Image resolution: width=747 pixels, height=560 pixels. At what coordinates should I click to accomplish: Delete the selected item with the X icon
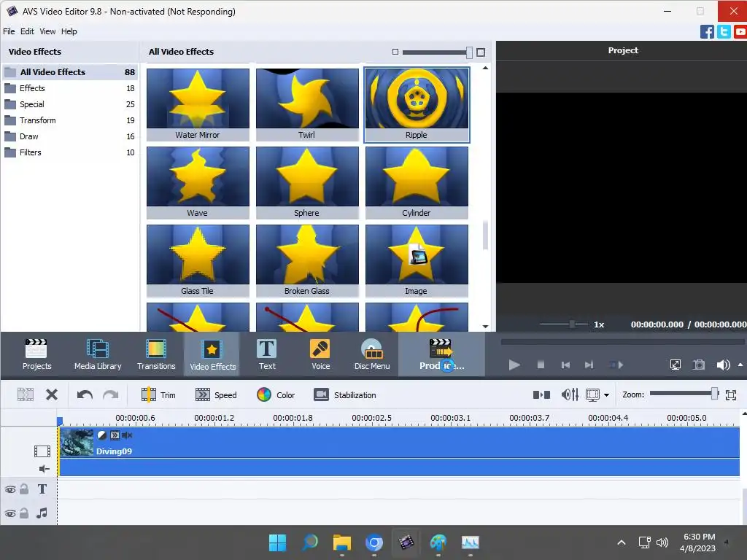click(x=52, y=394)
